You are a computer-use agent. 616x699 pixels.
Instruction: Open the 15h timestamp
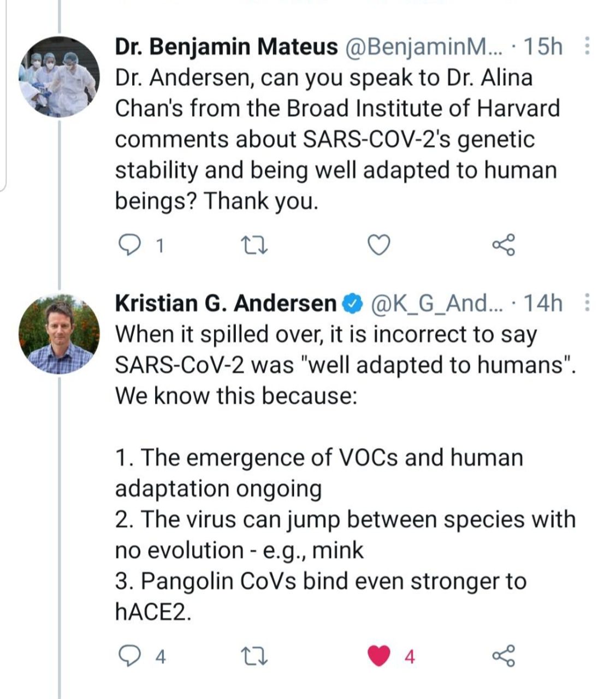coord(542,47)
